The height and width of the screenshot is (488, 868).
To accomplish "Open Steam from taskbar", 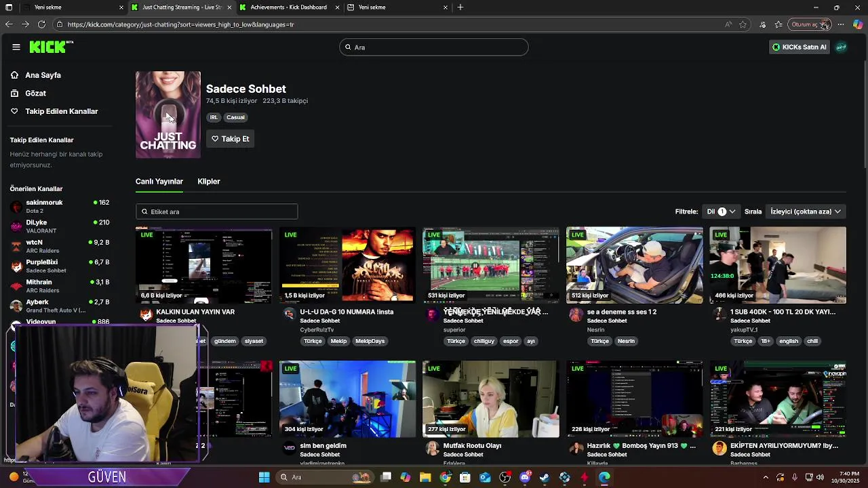I will (x=545, y=477).
